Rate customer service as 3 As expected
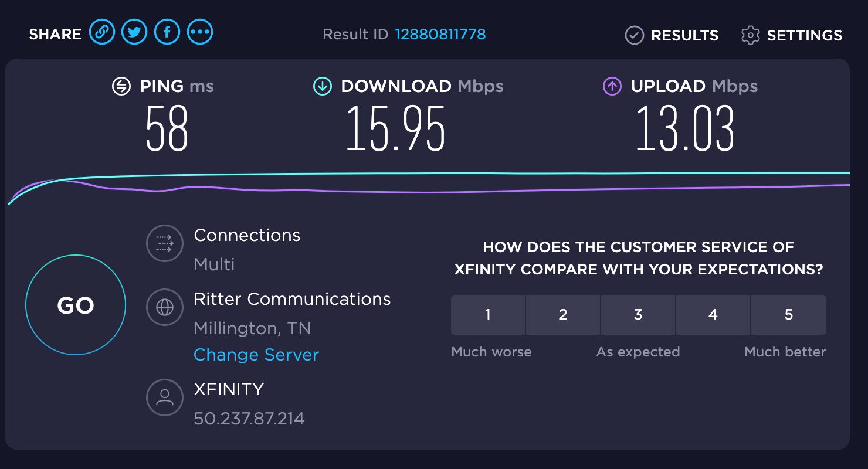 [x=638, y=315]
